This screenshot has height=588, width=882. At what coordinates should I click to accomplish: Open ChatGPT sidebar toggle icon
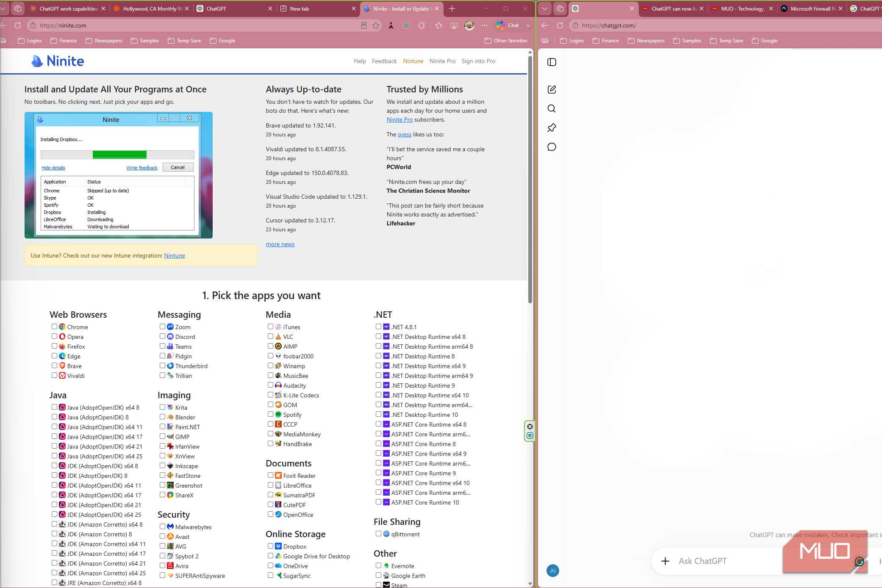point(552,62)
